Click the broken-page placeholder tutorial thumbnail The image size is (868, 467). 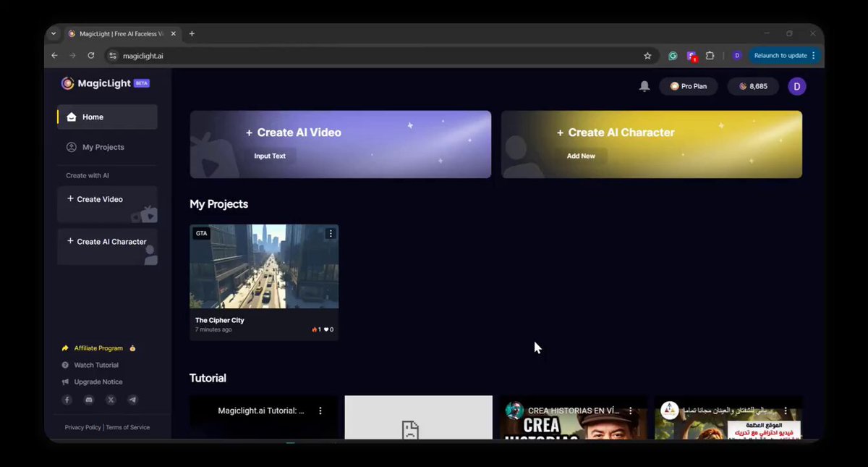419,418
